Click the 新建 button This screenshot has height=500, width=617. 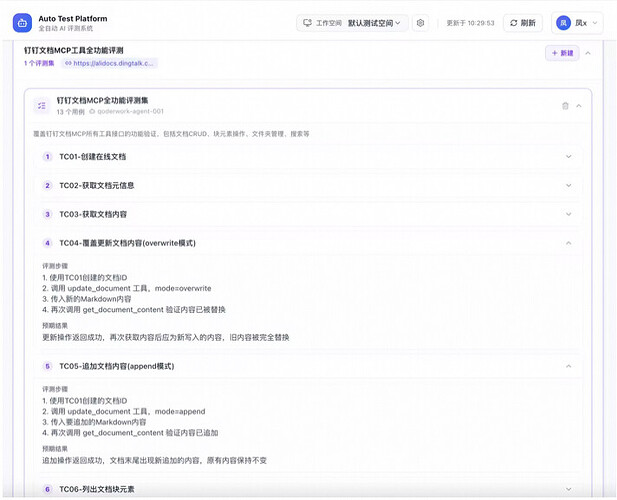562,53
